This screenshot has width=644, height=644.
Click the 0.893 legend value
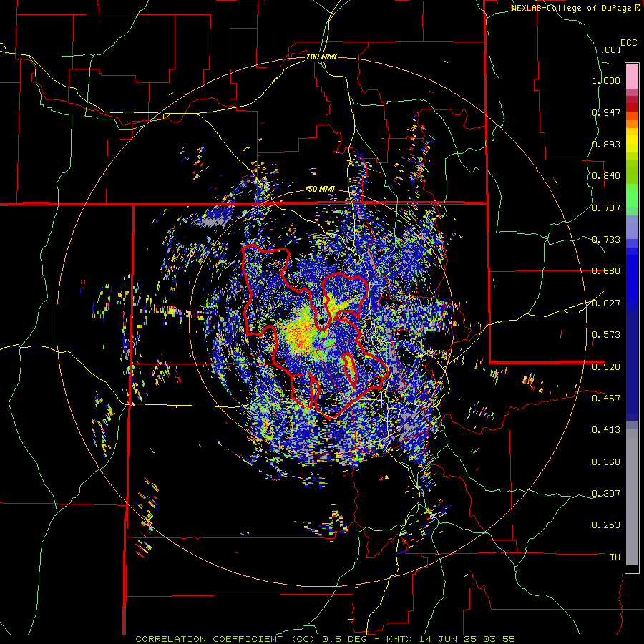(x=606, y=144)
